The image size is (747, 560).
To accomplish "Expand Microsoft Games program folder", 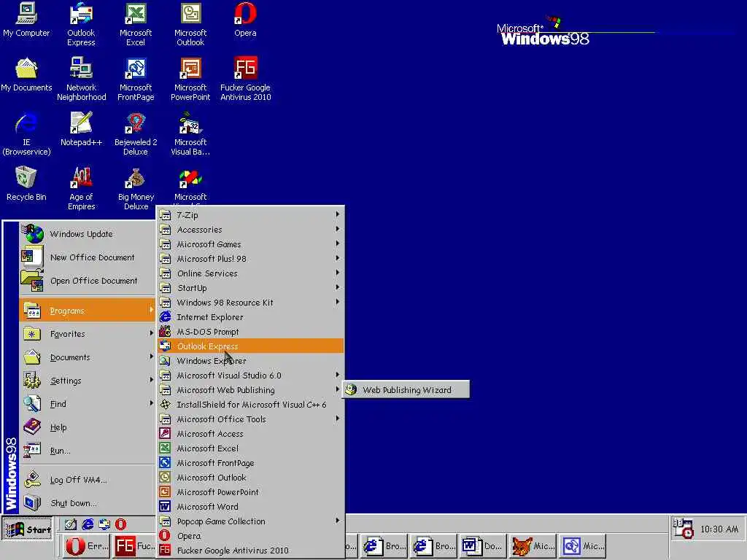I will (251, 244).
